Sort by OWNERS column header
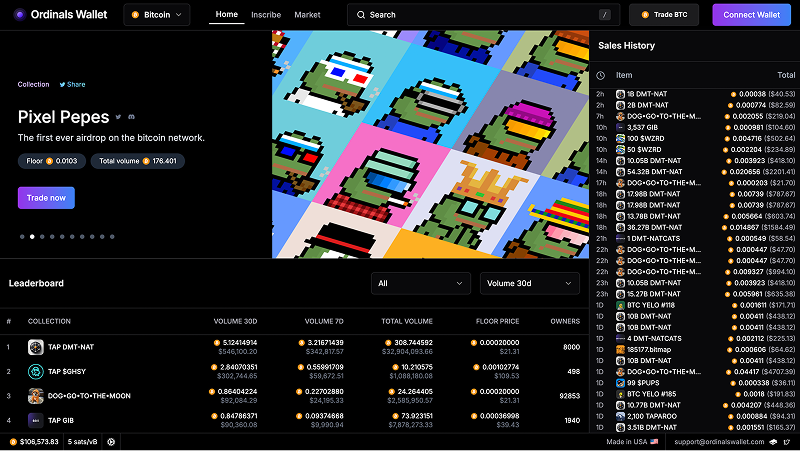 (x=565, y=321)
